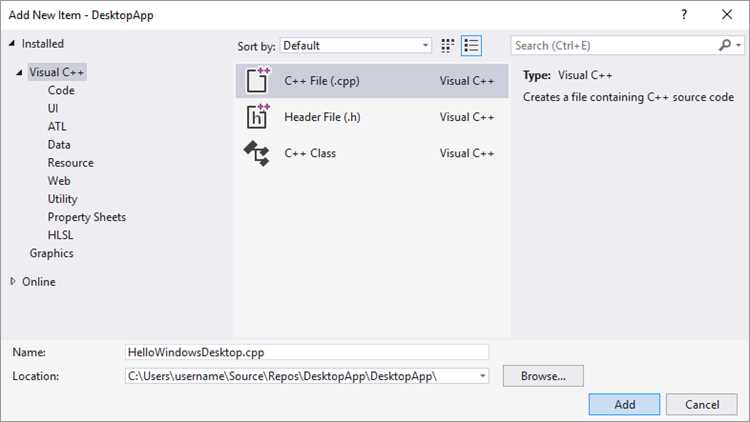Select the Graphics category

pos(52,254)
